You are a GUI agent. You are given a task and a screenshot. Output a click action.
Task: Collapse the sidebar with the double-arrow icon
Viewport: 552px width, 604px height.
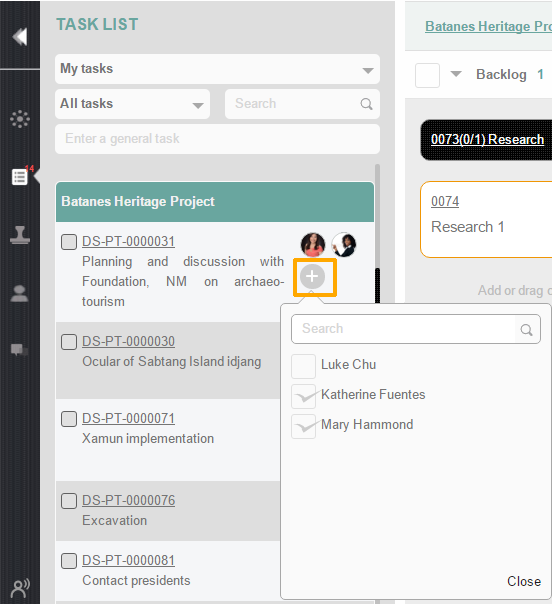coord(20,37)
